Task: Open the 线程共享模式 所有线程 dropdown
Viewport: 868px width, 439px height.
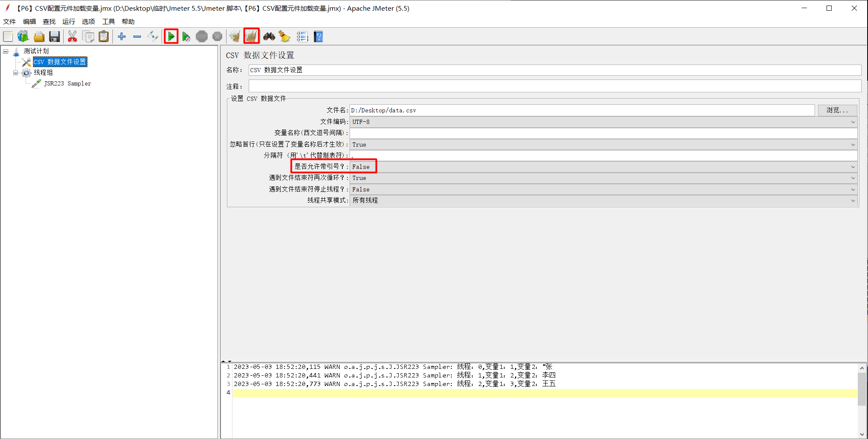Action: point(603,200)
